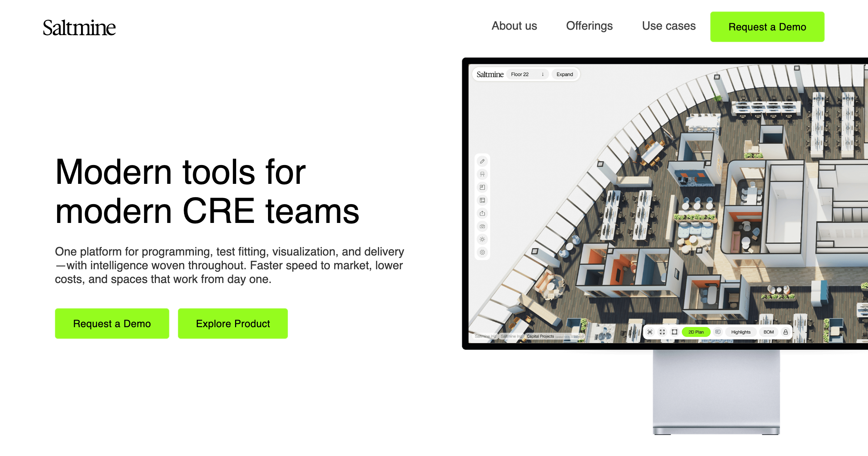Click the bounding frame icon in bottom toolbar
The width and height of the screenshot is (868, 456).
point(675,332)
